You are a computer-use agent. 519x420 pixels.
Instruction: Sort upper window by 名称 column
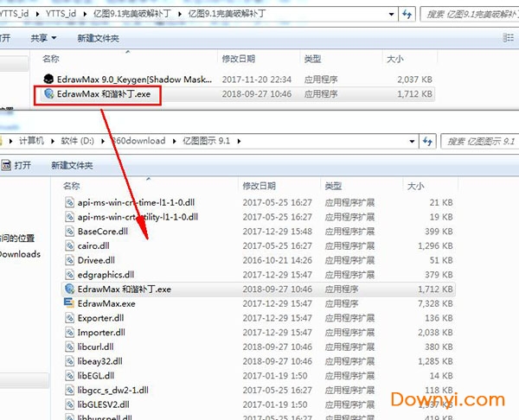(x=51, y=59)
